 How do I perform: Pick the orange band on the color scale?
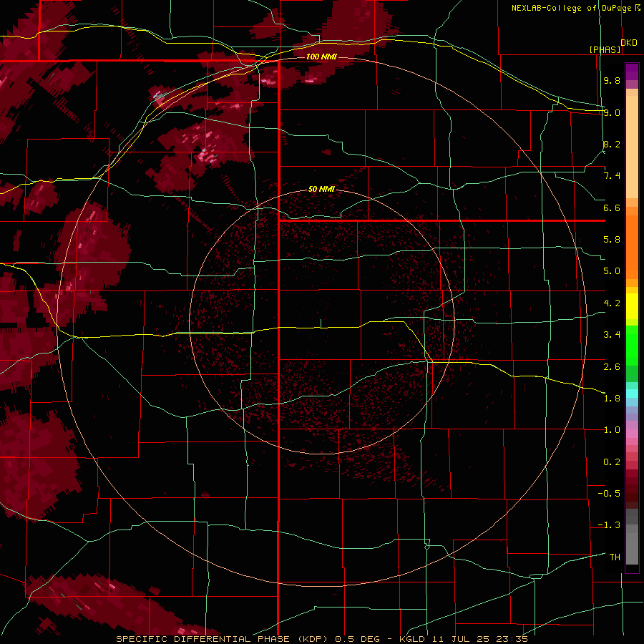(632, 246)
